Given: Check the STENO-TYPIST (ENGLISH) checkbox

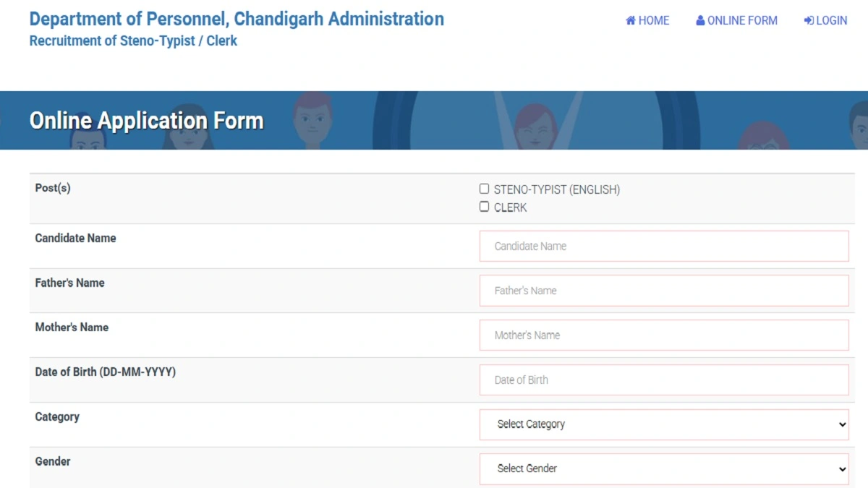Looking at the screenshot, I should [x=483, y=188].
